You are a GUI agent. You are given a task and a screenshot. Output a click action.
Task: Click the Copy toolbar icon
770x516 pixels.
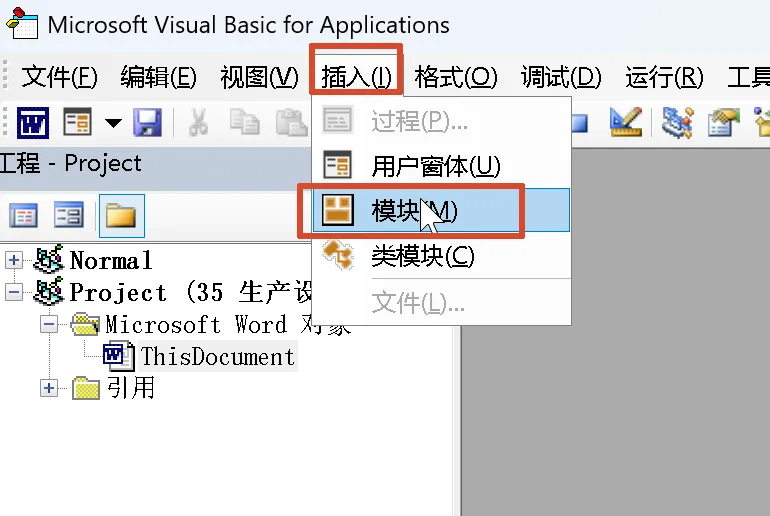pos(245,122)
